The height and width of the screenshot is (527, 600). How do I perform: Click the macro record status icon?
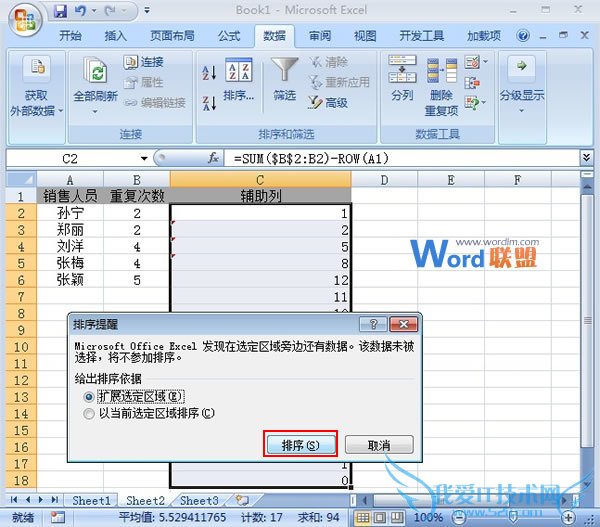coord(58,517)
